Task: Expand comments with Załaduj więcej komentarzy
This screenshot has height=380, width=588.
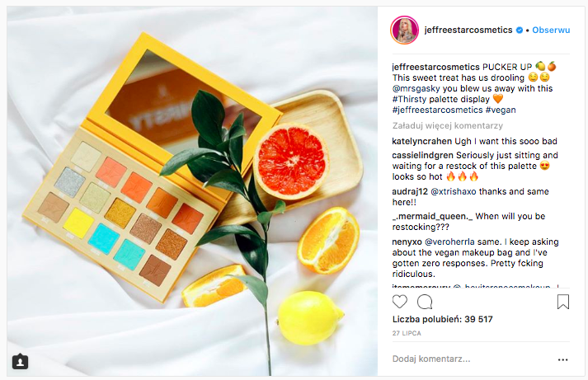Action: pos(447,125)
